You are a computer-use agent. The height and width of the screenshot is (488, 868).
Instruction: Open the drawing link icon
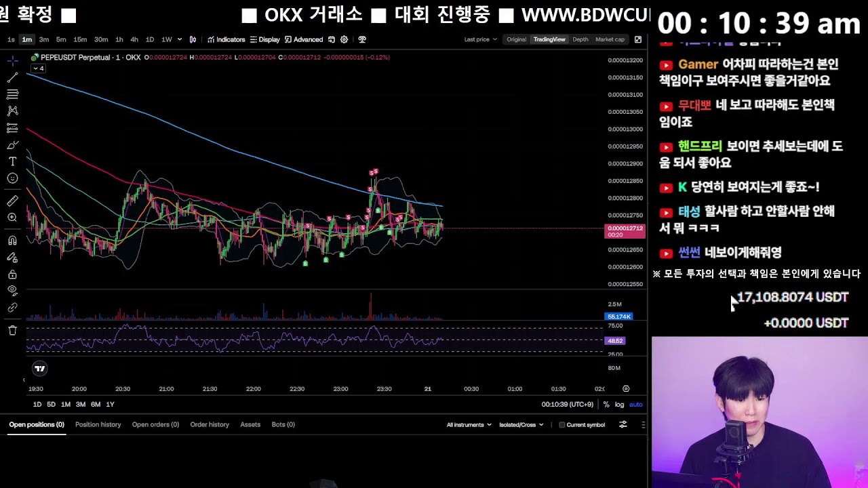coord(12,308)
